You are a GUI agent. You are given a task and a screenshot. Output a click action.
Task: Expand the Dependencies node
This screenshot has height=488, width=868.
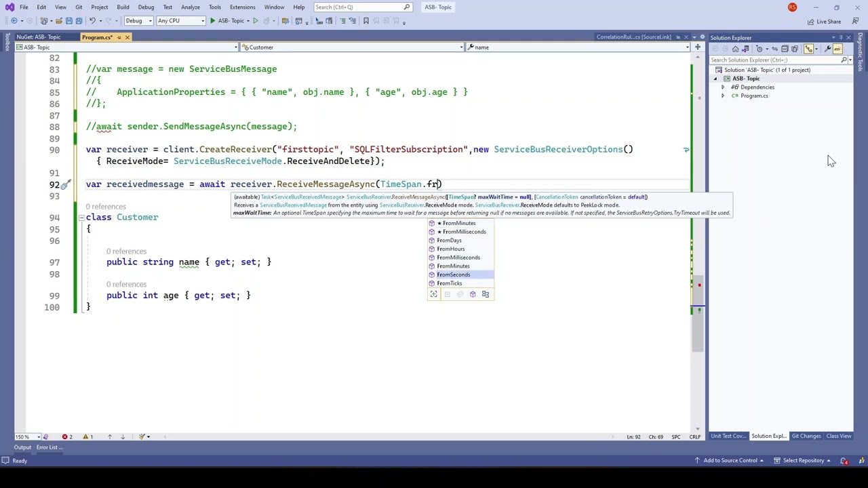coord(723,87)
